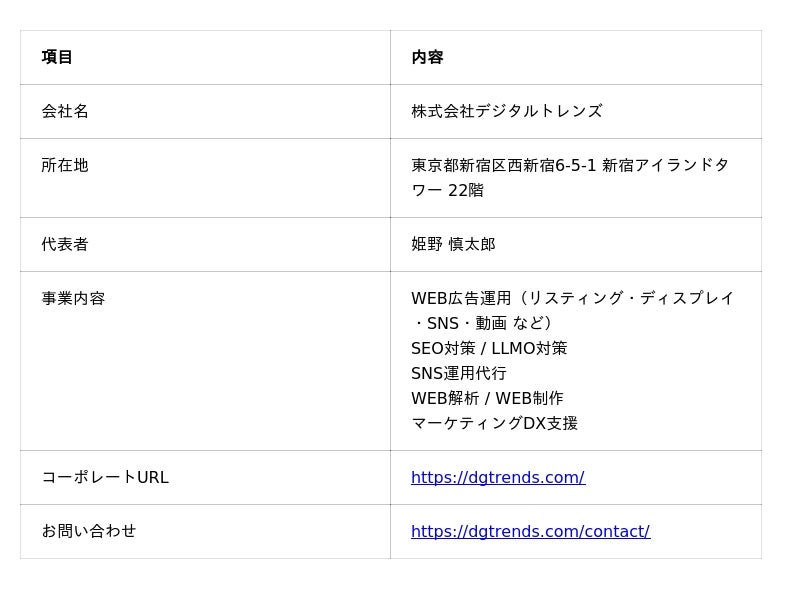The width and height of the screenshot is (800, 589).
Task: Click the 株式会社デジタルトレンズ company name text
Action: pos(506,112)
